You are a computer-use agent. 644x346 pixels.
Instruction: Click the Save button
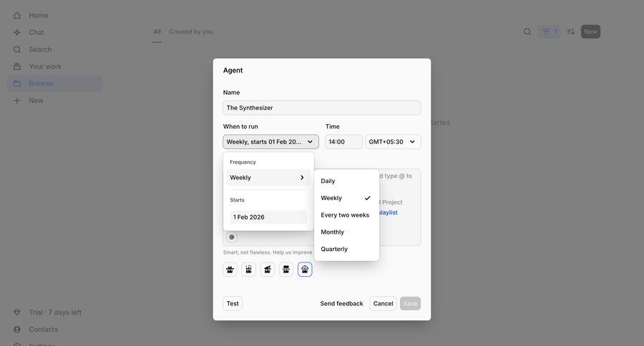(x=410, y=303)
